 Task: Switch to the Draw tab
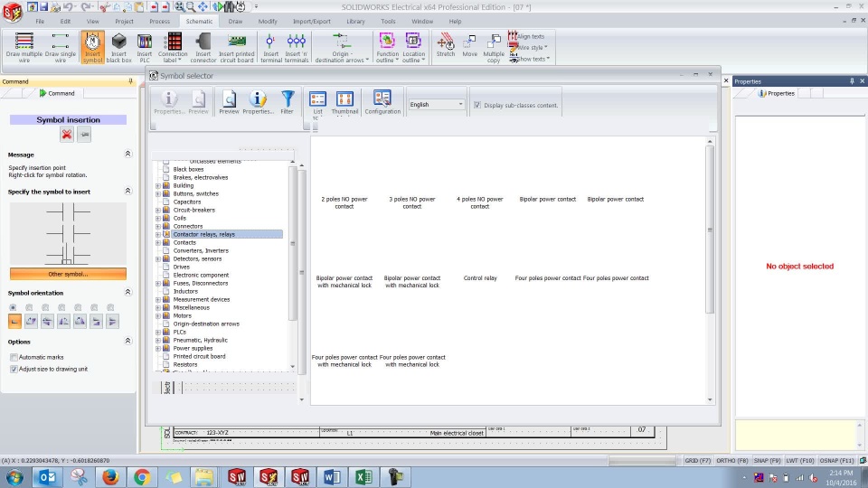click(235, 21)
